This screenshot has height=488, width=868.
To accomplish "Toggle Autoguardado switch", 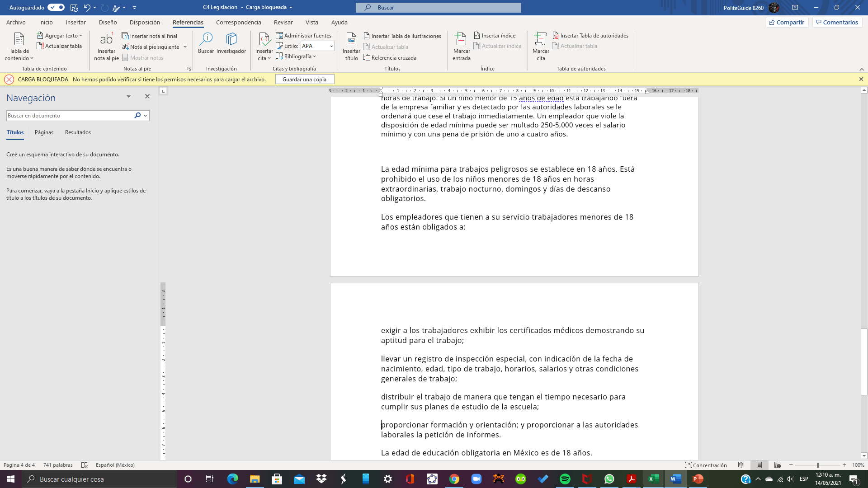I will pyautogui.click(x=56, y=7).
